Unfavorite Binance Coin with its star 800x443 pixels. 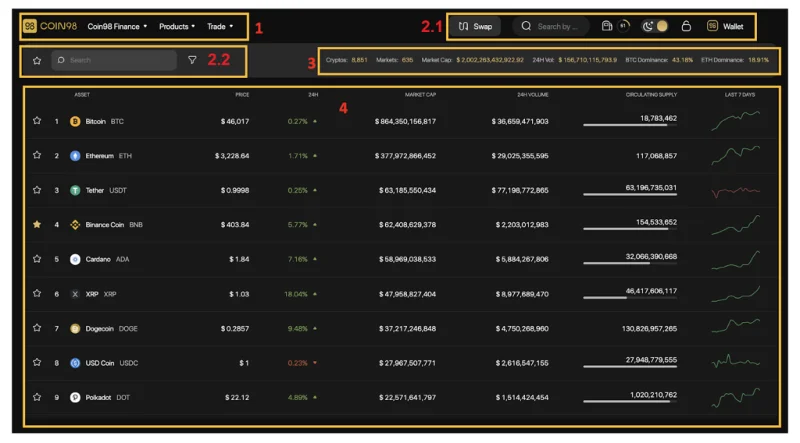[37, 224]
